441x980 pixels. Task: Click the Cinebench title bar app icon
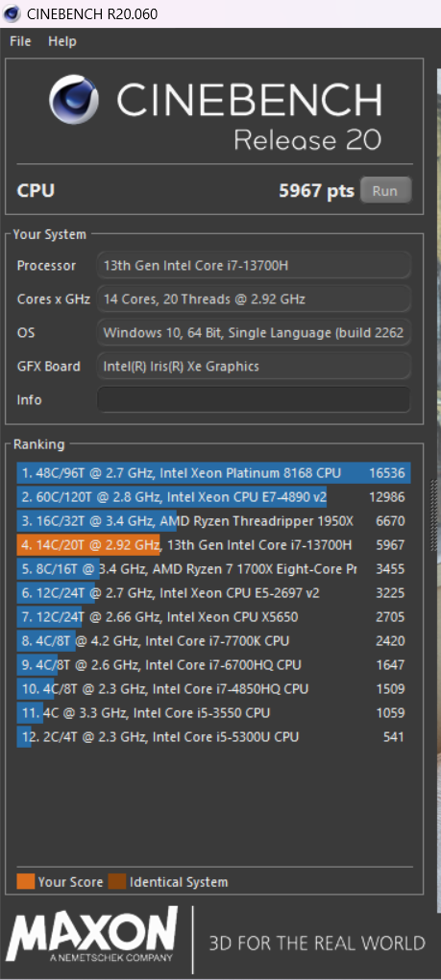coord(12,13)
